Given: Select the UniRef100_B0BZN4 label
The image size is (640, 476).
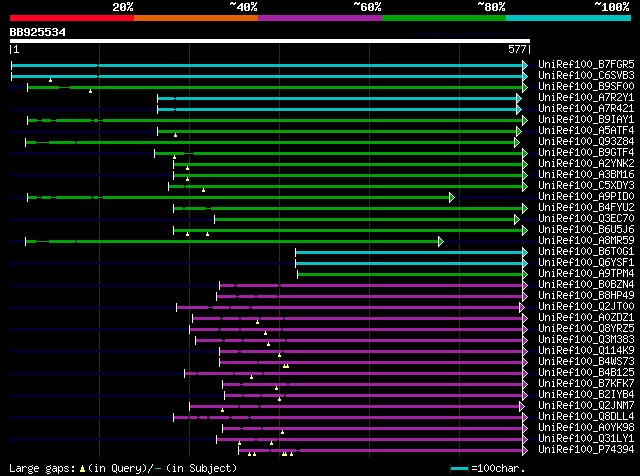Looking at the screenshot, I should click(586, 285).
